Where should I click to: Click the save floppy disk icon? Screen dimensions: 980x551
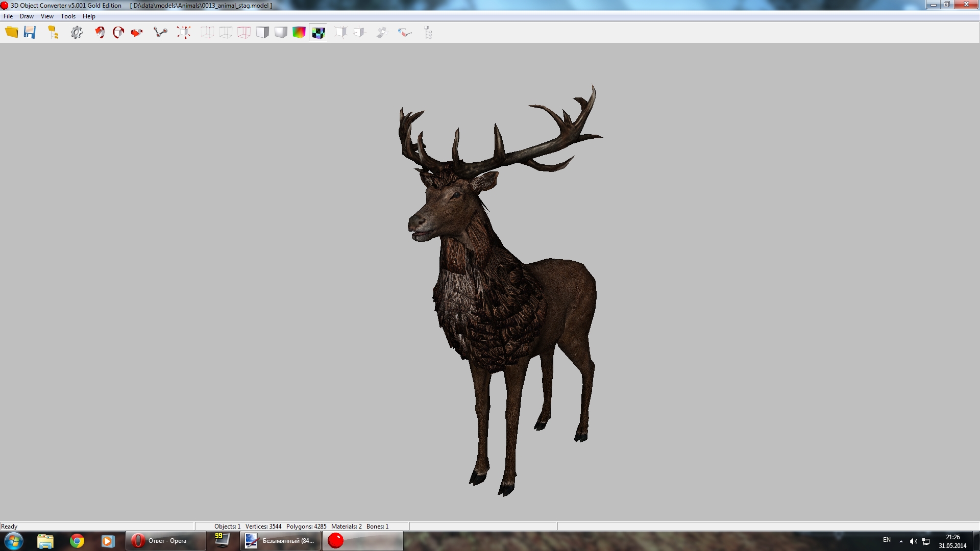click(x=30, y=33)
